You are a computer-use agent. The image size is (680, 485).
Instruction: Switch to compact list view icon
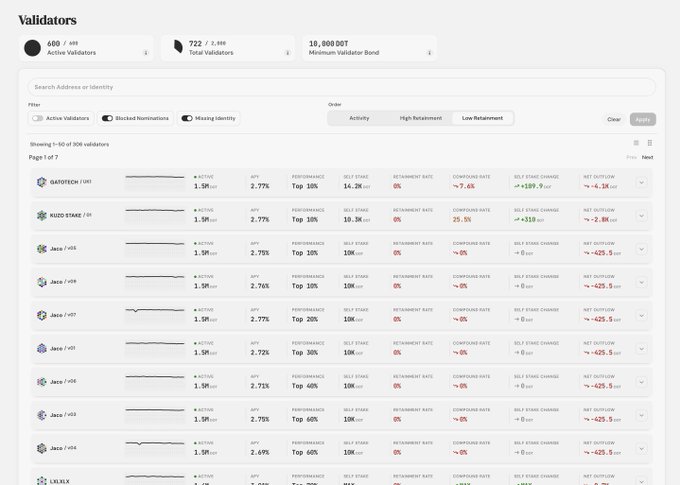point(636,143)
